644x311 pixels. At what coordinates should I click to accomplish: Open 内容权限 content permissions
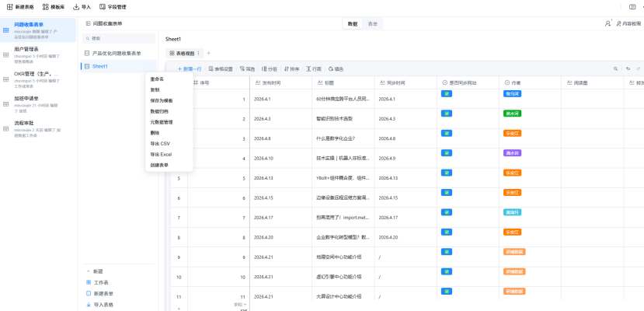(628, 24)
